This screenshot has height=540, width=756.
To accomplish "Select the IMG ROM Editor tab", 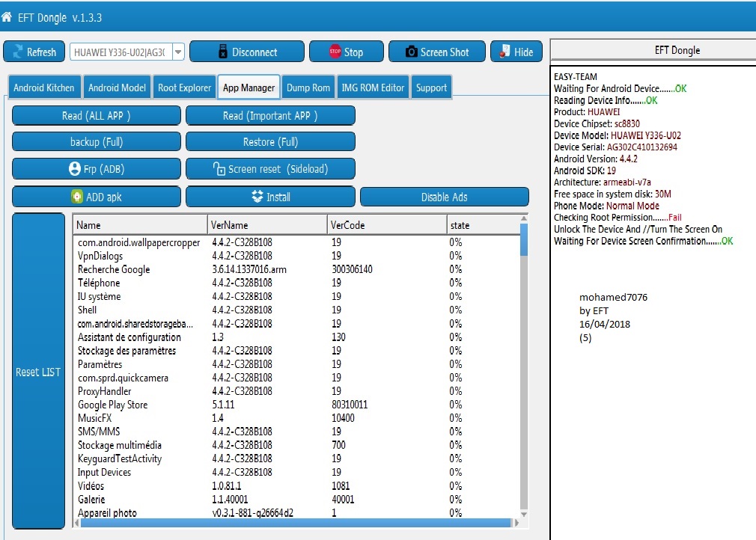I will coord(373,88).
